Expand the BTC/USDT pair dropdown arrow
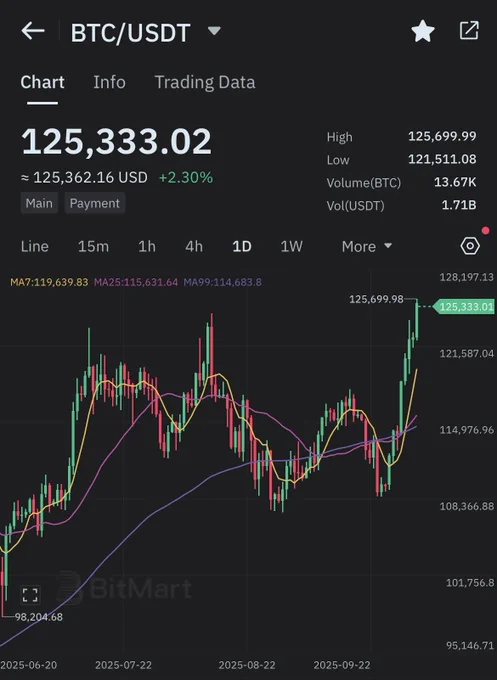497x680 pixels. pos(214,31)
